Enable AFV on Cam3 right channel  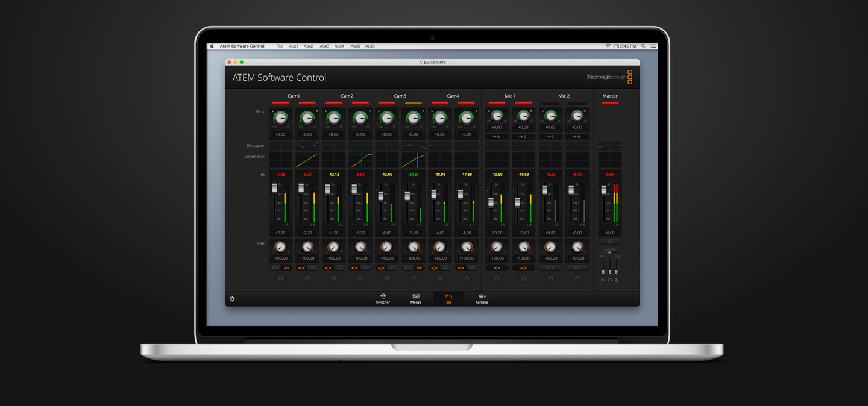pos(419,268)
